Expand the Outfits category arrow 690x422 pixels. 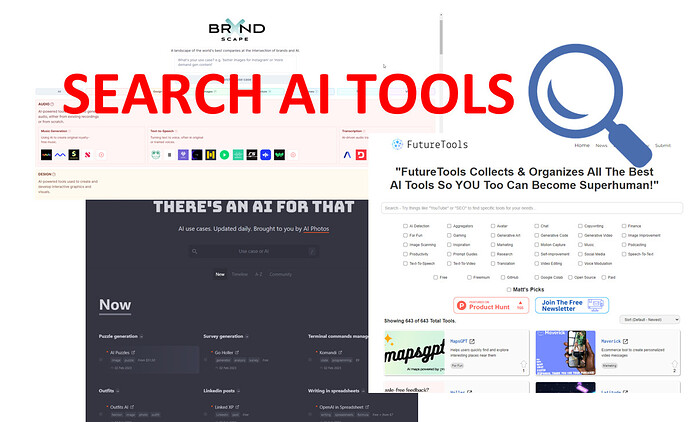(x=117, y=391)
